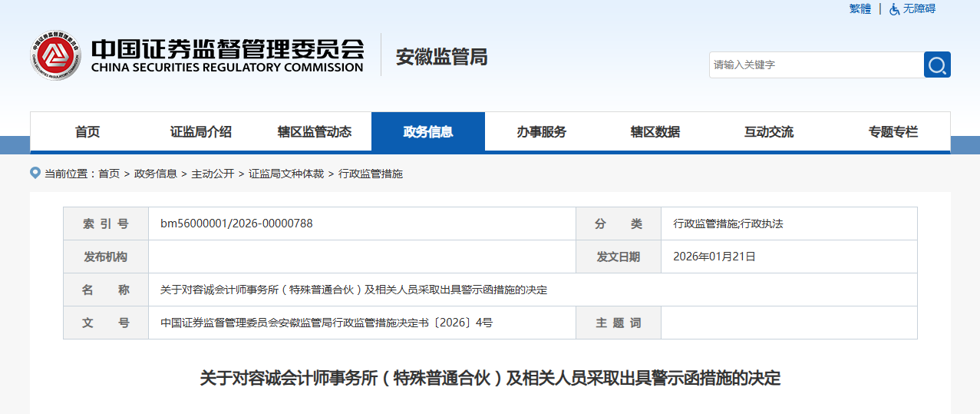Click the 名称 row document title text
Screen dimensions: 980x414
[354, 290]
